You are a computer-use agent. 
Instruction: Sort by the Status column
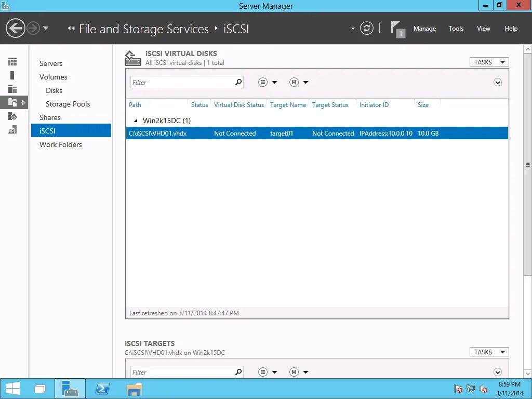coord(199,105)
